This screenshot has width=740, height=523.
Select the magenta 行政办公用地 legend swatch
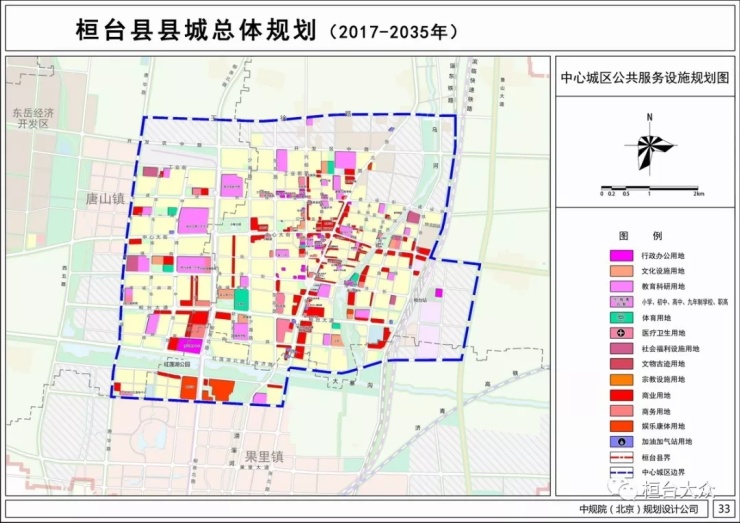(x=620, y=255)
